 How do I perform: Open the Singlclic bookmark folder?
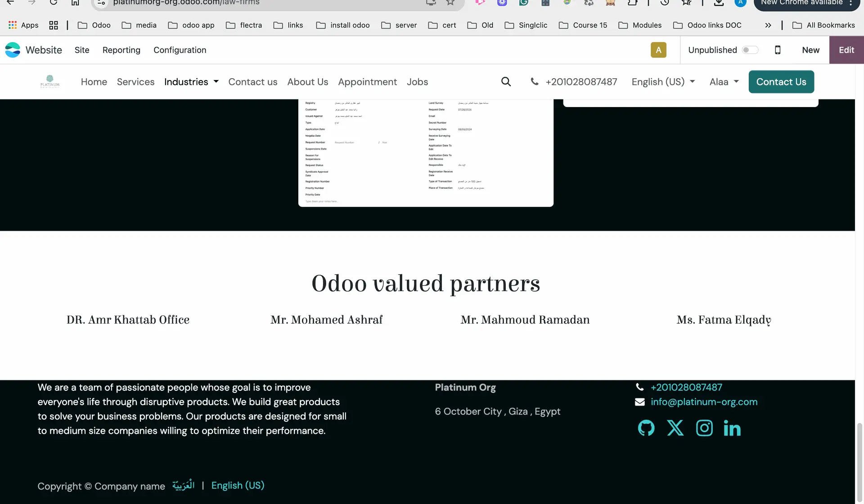tap(526, 25)
